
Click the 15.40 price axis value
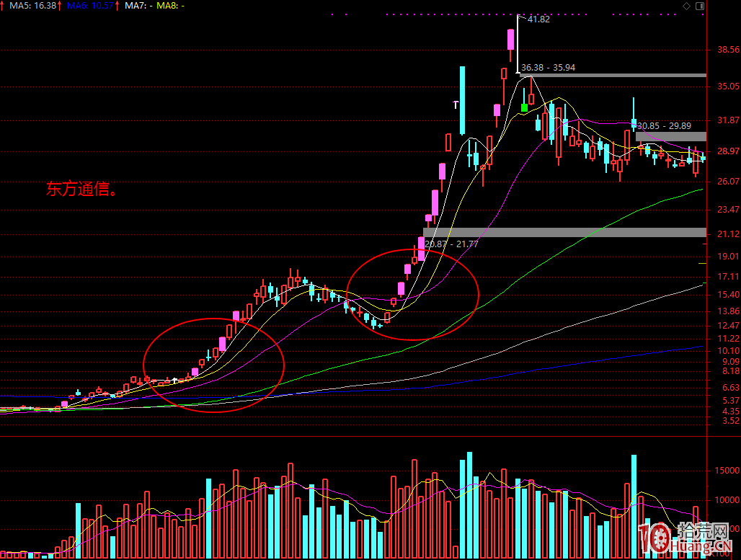click(x=728, y=295)
